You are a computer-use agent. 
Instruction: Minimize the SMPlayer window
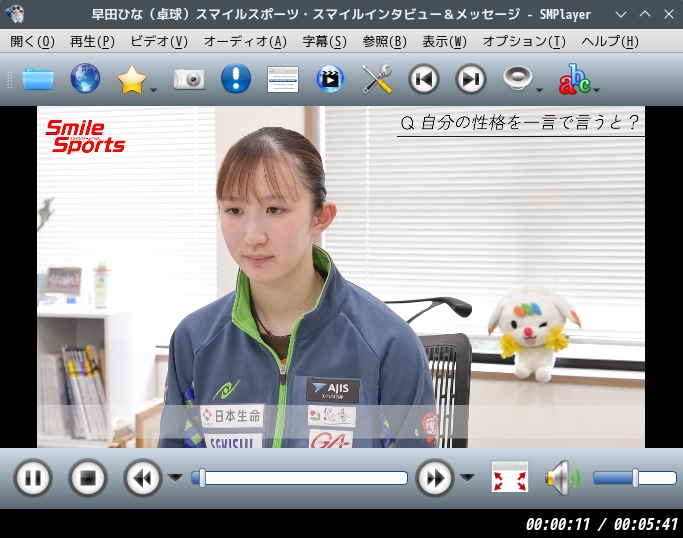click(621, 14)
